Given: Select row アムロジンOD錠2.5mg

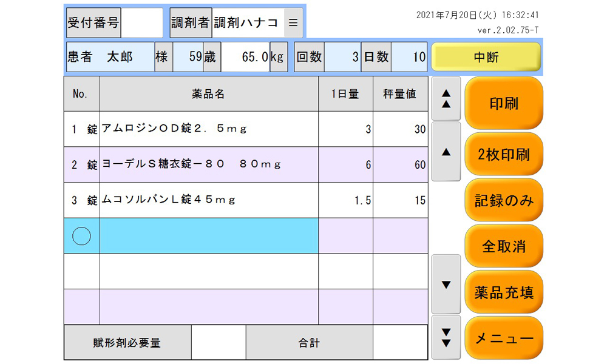Looking at the screenshot, I should 209,129.
